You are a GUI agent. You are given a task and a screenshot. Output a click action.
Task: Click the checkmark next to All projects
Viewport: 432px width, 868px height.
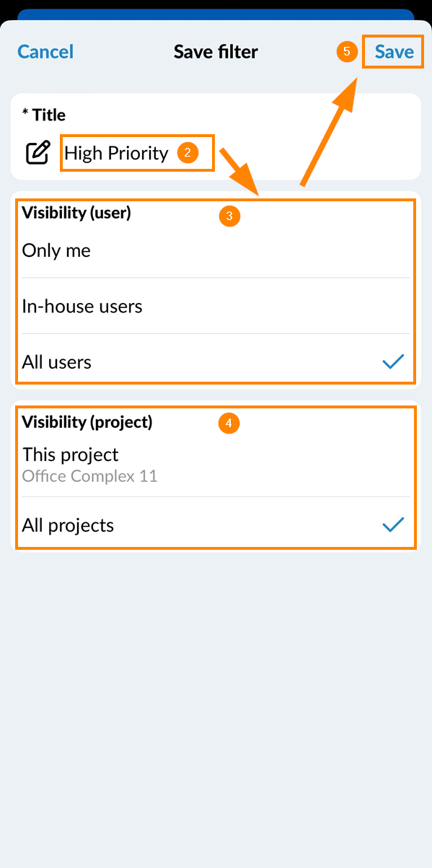(393, 525)
